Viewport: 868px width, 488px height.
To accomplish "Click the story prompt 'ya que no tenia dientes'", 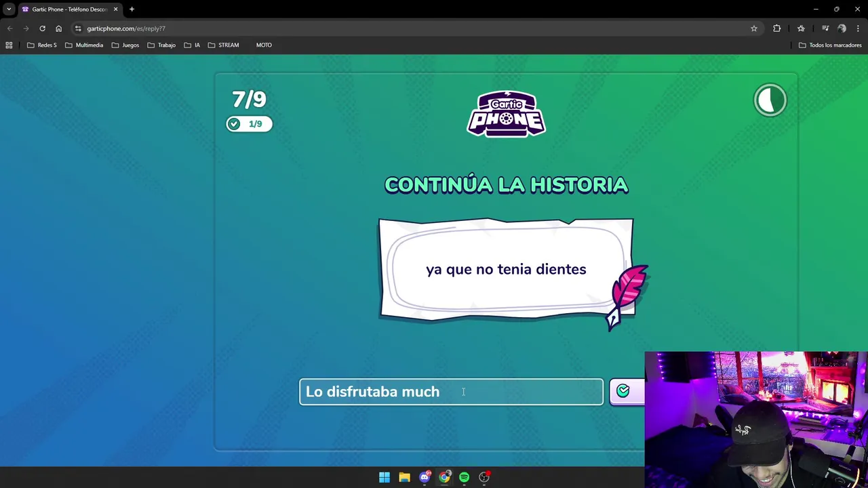I will pos(506,269).
